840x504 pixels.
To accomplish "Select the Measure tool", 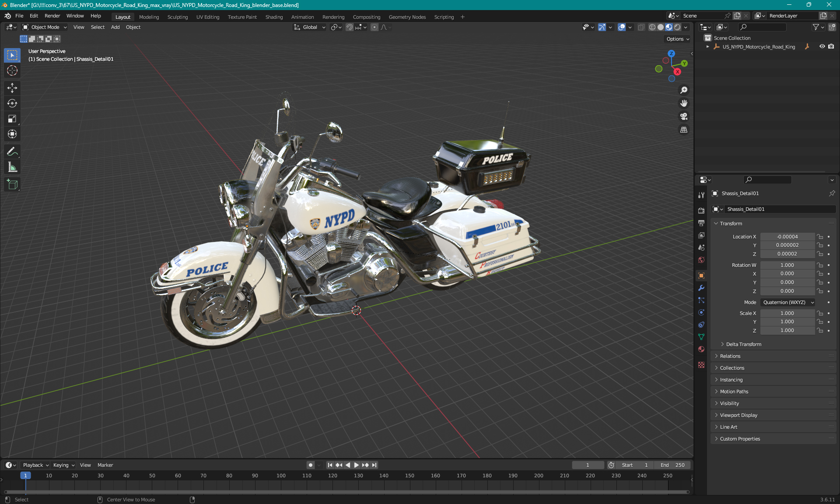I will pyautogui.click(x=12, y=167).
